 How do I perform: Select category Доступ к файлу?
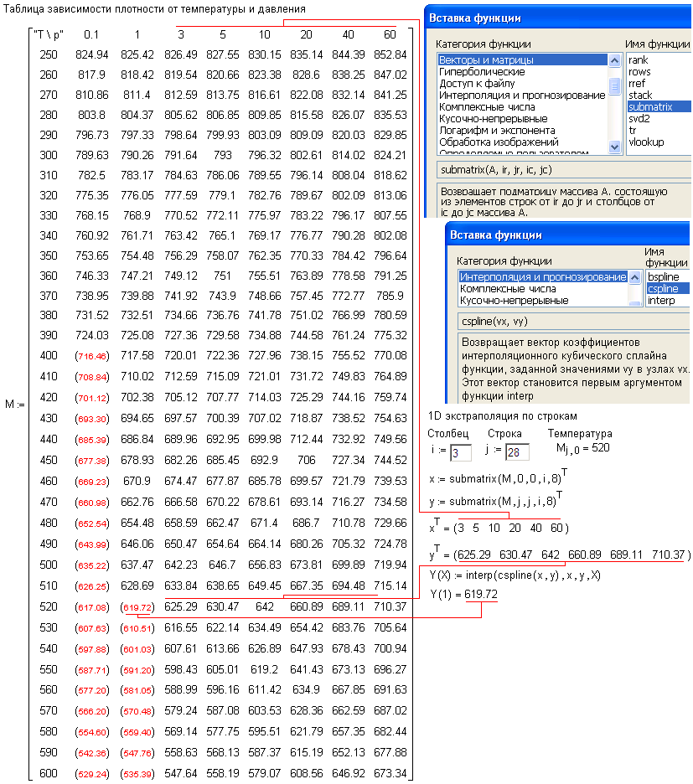click(477, 84)
